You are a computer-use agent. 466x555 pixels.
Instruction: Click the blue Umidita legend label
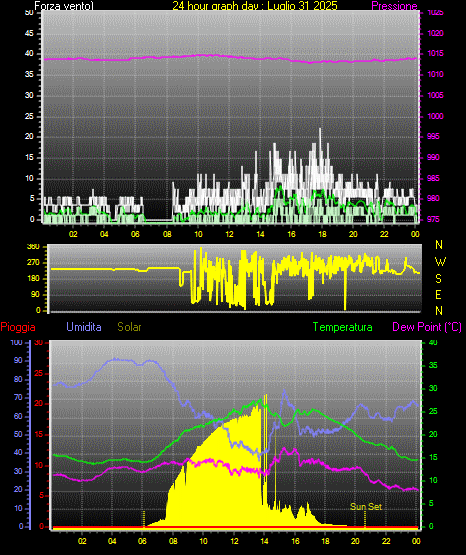pos(84,327)
